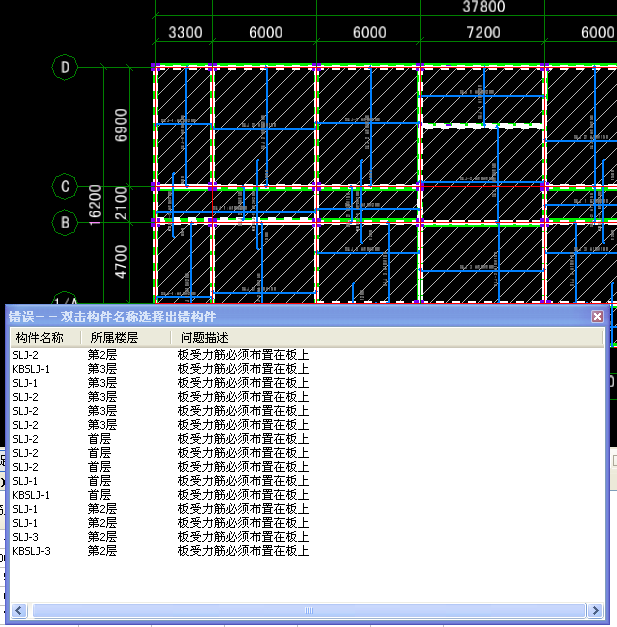Image resolution: width=617 pixels, height=627 pixels.
Task: Select the KBSLJ-1 第3层 row
Action: 307,369
